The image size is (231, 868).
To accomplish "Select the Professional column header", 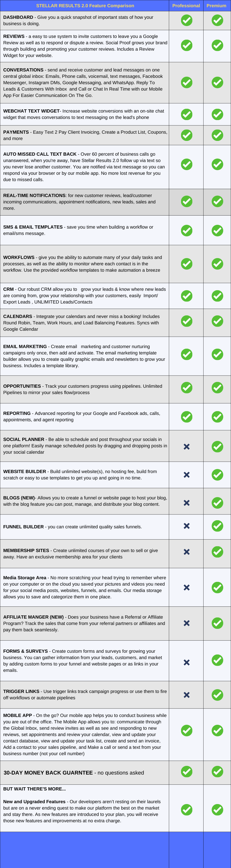I will [186, 6].
